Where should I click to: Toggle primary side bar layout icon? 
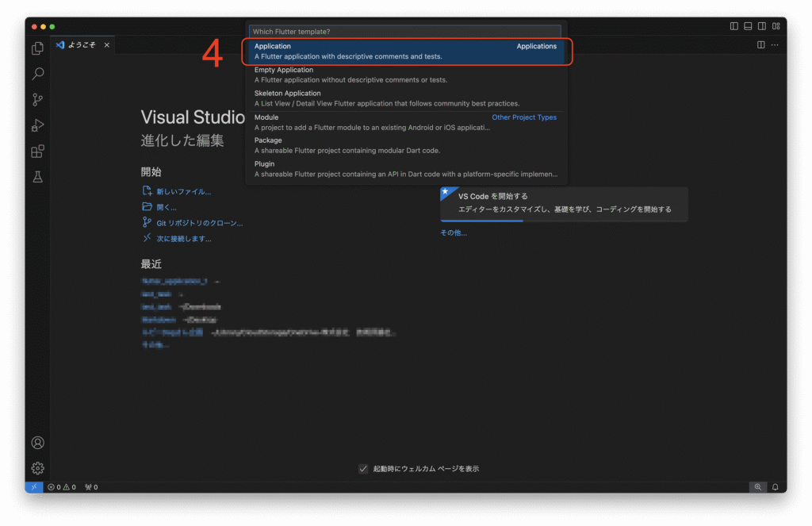733,26
